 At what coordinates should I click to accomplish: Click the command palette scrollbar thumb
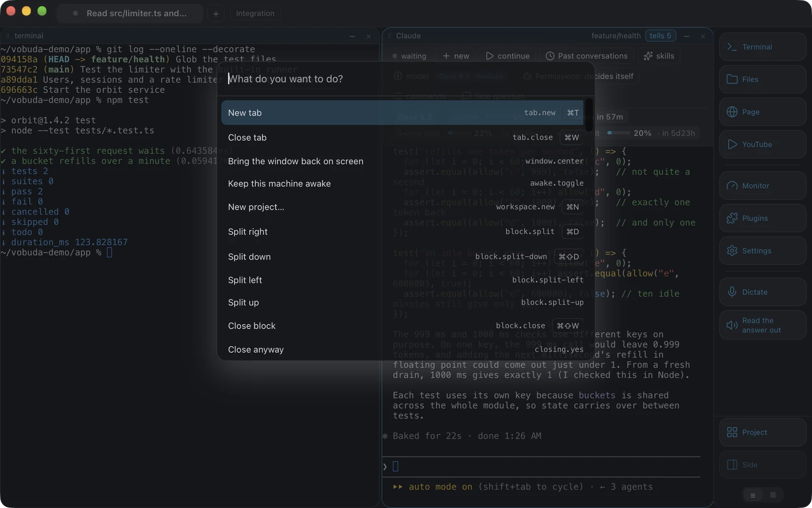[x=589, y=115]
